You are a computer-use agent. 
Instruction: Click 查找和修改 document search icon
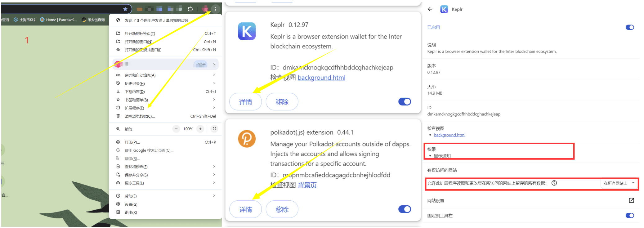(118, 166)
